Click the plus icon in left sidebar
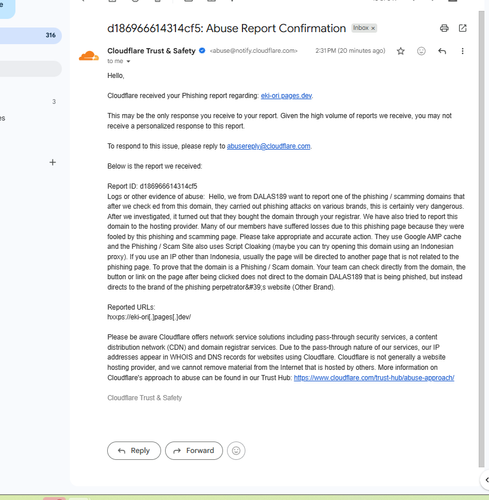Viewport: 489px width, 500px height. 52,162
